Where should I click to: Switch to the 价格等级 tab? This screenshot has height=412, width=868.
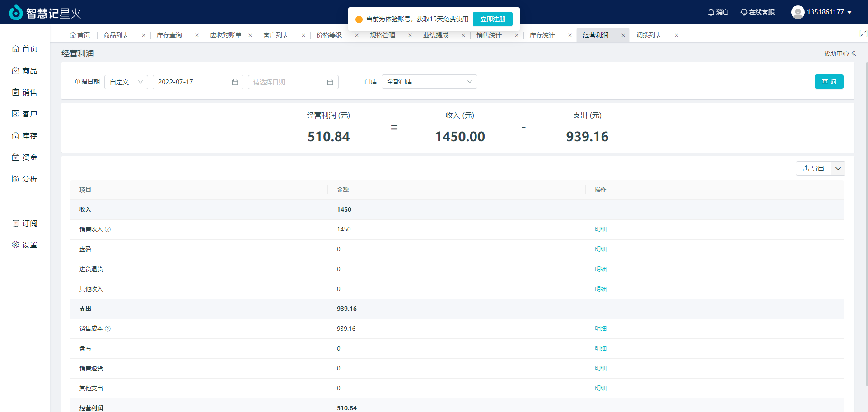[329, 35]
